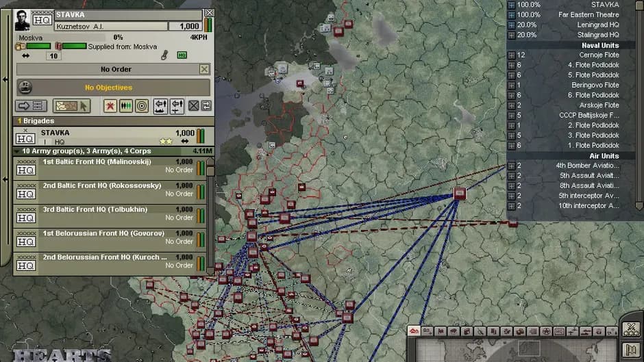Click the flag button below crossed swords
The height and width of the screenshot is (362, 644).
631,350
